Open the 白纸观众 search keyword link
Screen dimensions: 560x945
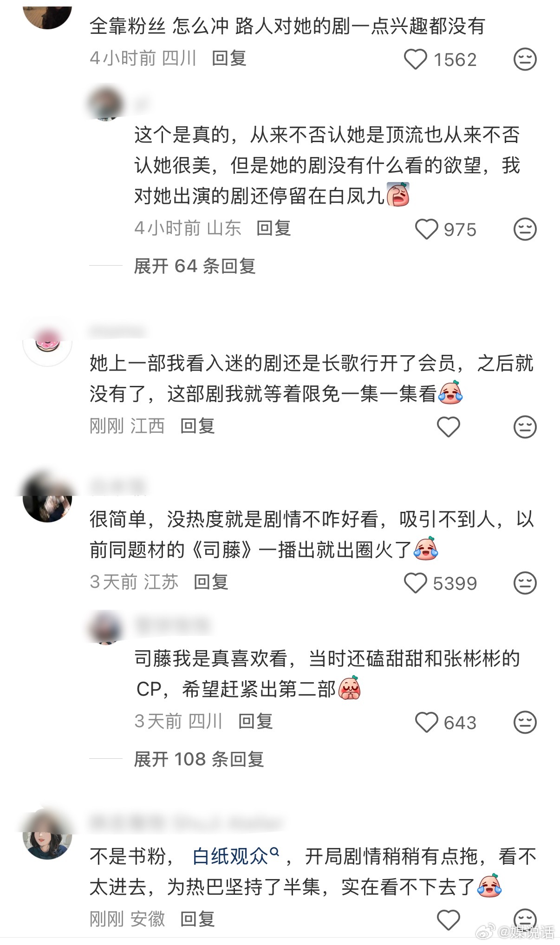pos(235,856)
